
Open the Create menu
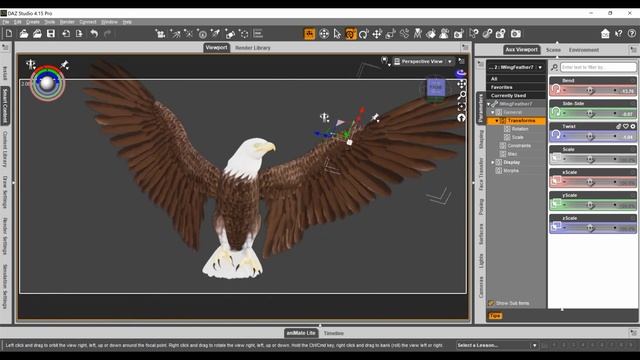pos(33,22)
